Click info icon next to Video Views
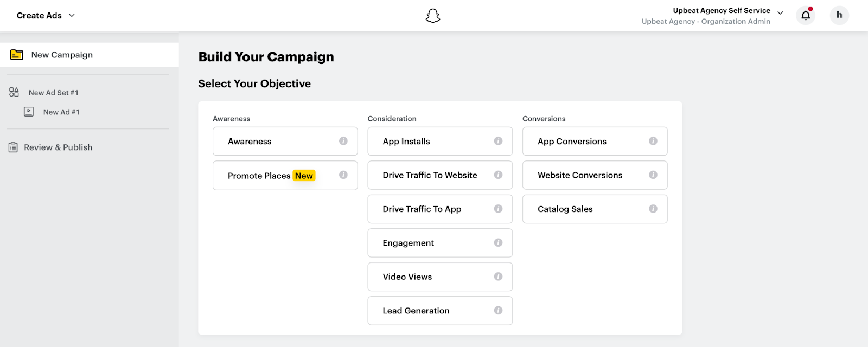This screenshot has height=347, width=868. coord(498,277)
